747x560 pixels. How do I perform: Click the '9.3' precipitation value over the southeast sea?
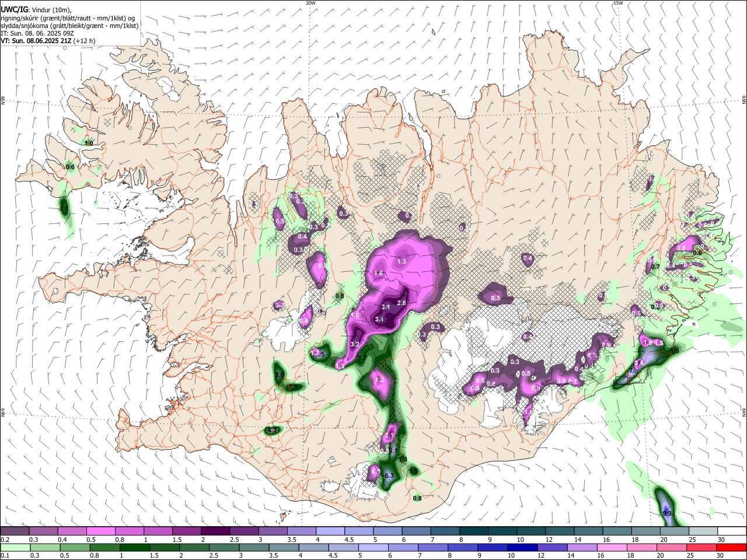click(668, 513)
